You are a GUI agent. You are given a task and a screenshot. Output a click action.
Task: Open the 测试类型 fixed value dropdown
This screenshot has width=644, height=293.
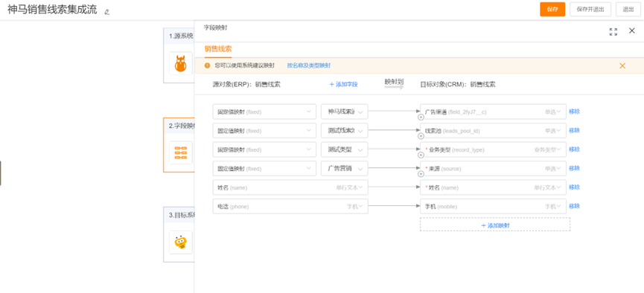pos(345,149)
